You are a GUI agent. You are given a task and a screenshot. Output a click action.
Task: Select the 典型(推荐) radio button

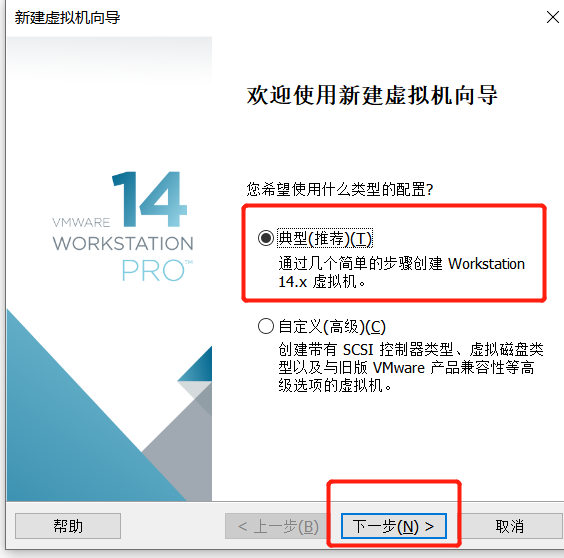click(x=266, y=238)
